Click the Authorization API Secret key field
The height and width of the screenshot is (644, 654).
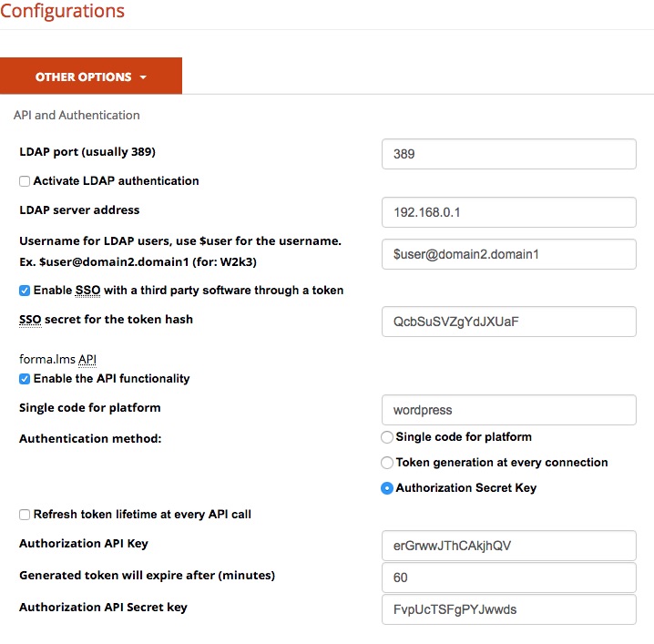[x=508, y=609]
